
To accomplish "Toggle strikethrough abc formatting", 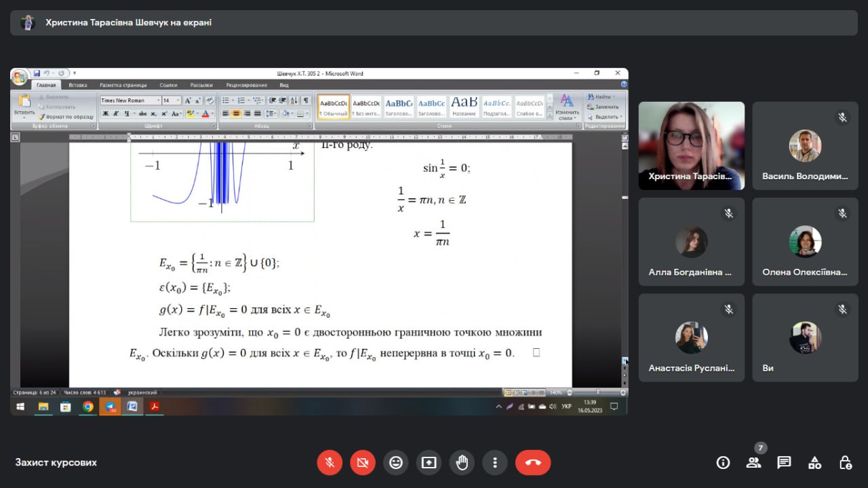I will coord(142,113).
